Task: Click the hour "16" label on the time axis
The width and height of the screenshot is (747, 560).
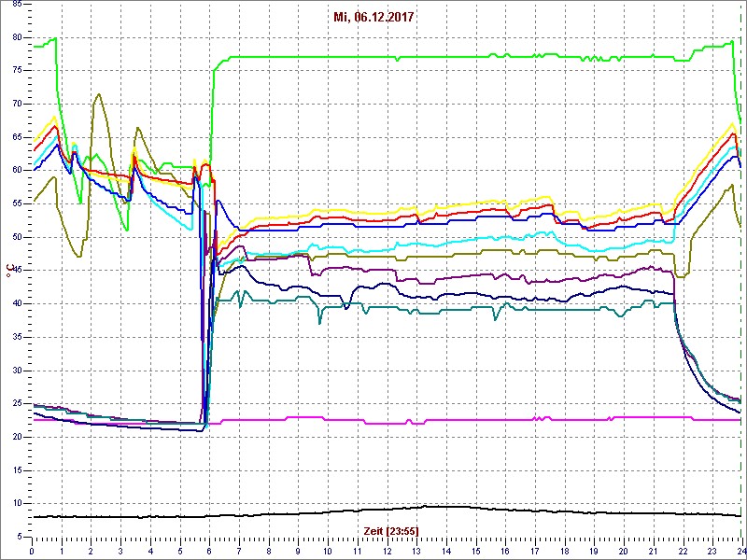Action: [x=505, y=550]
